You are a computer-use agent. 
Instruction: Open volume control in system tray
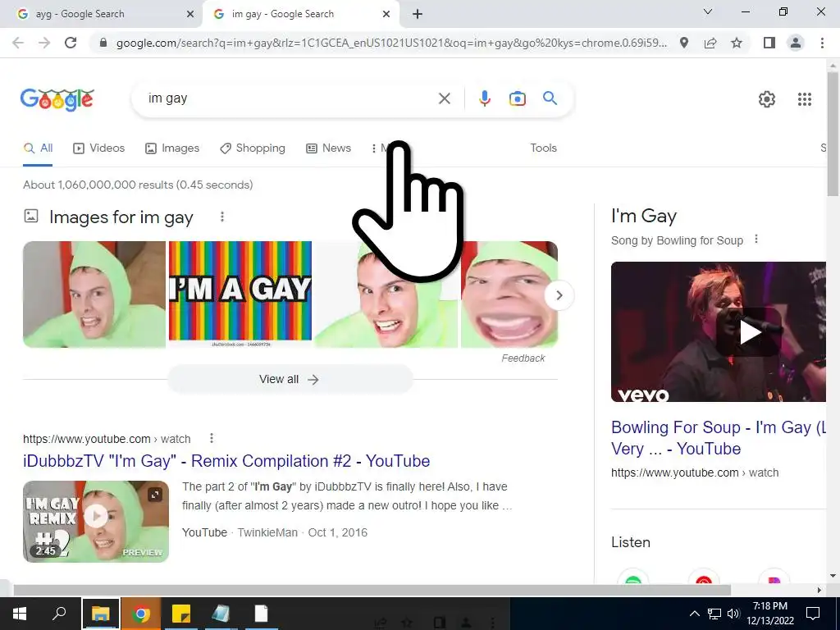click(x=733, y=614)
